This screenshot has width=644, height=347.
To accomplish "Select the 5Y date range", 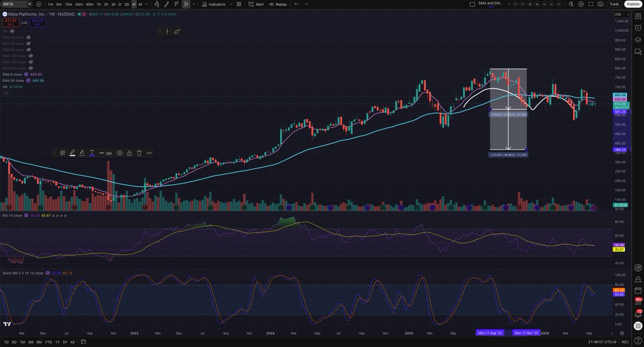I will (x=65, y=342).
